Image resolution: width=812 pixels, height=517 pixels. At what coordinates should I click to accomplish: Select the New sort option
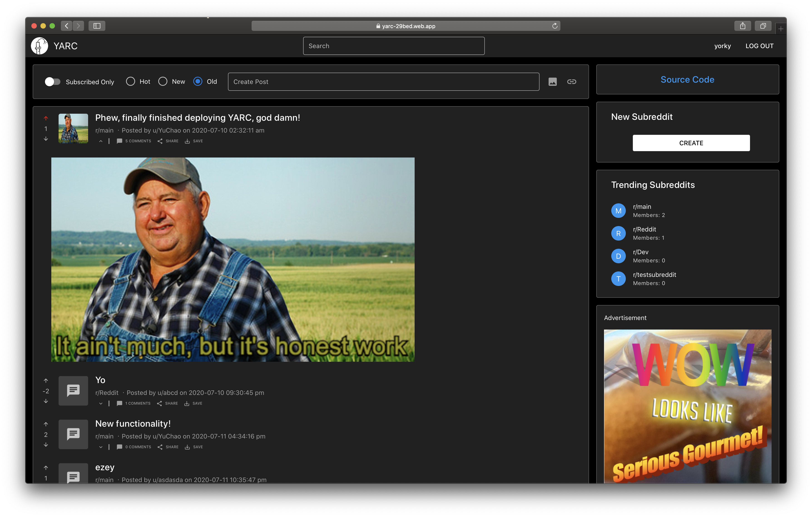[163, 81]
